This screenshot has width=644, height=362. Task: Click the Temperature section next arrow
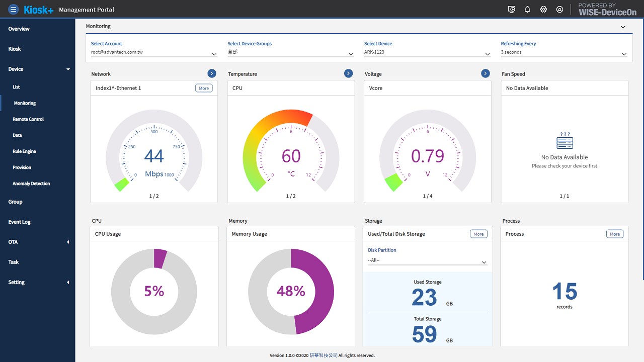[349, 73]
